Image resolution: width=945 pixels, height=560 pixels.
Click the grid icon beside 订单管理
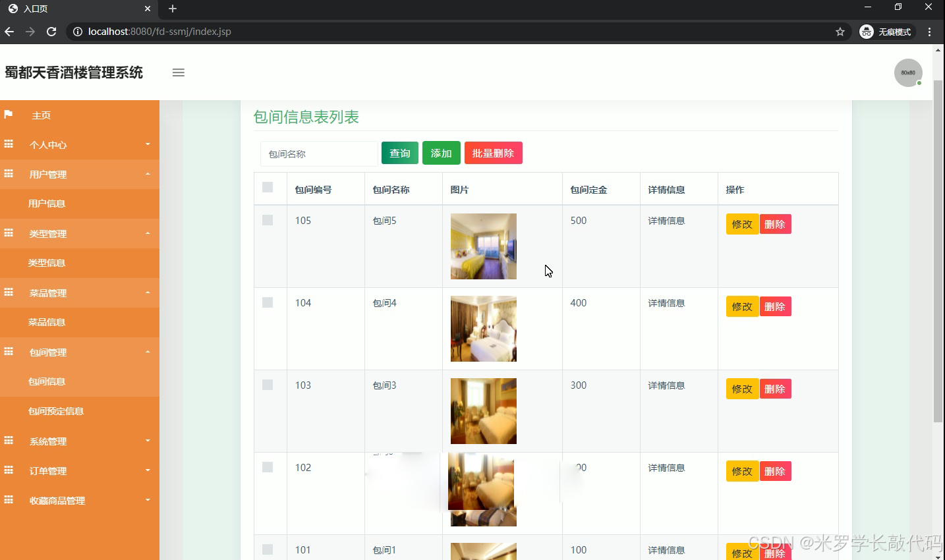pyautogui.click(x=9, y=470)
